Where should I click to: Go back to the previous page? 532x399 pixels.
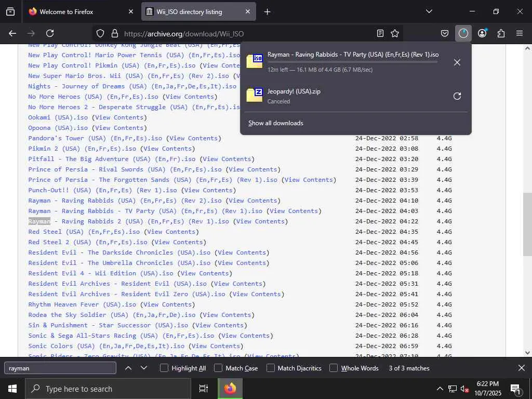click(x=12, y=33)
